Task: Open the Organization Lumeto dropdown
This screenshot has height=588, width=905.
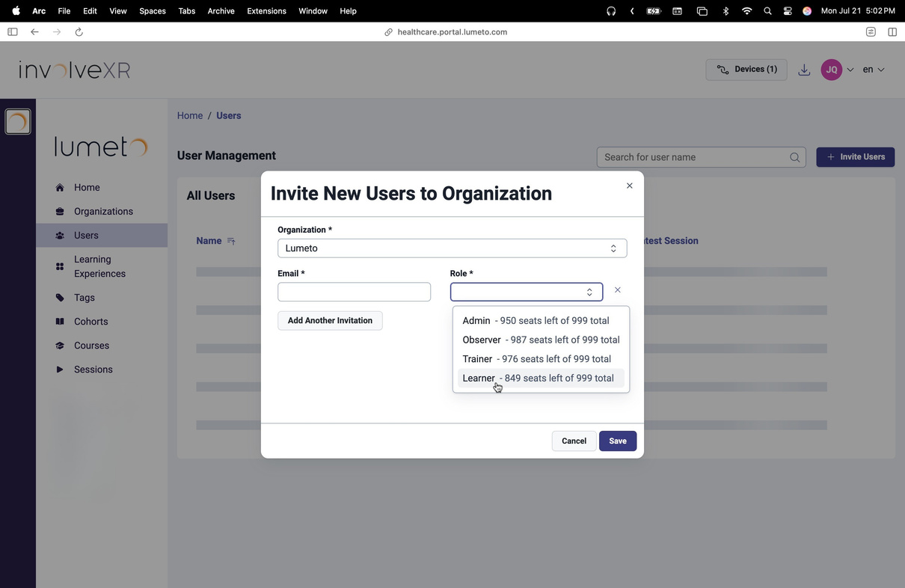Action: (452, 248)
